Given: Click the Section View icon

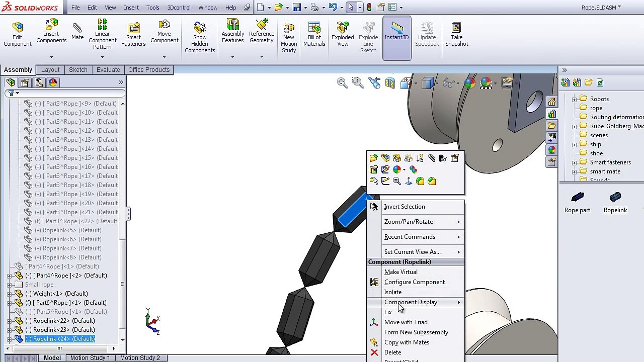Looking at the screenshot, I should tap(390, 83).
